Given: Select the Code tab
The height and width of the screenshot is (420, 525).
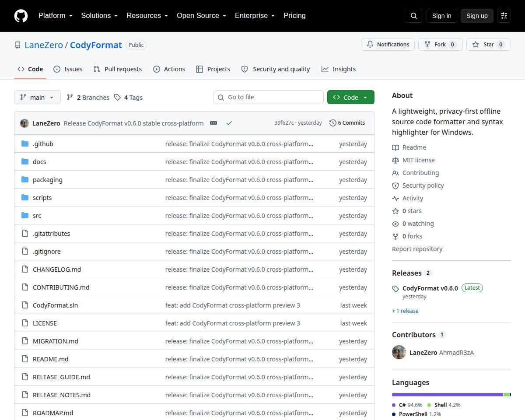Looking at the screenshot, I should click(30, 69).
